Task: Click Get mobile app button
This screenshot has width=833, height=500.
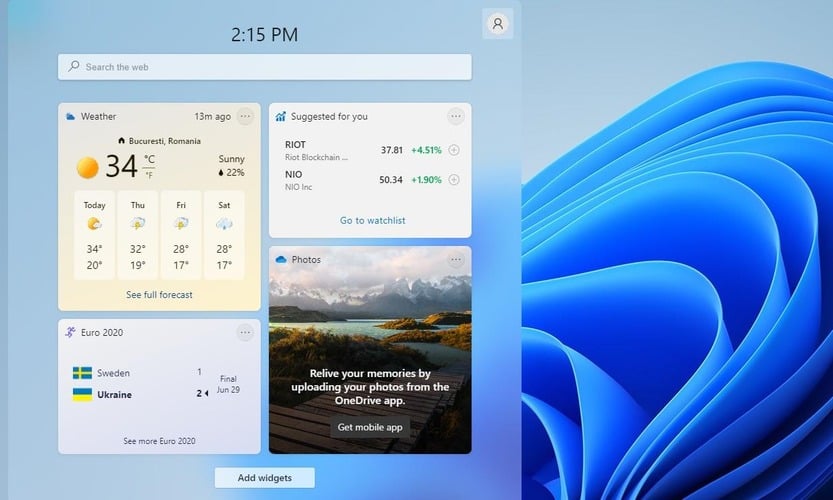Action: tap(370, 427)
